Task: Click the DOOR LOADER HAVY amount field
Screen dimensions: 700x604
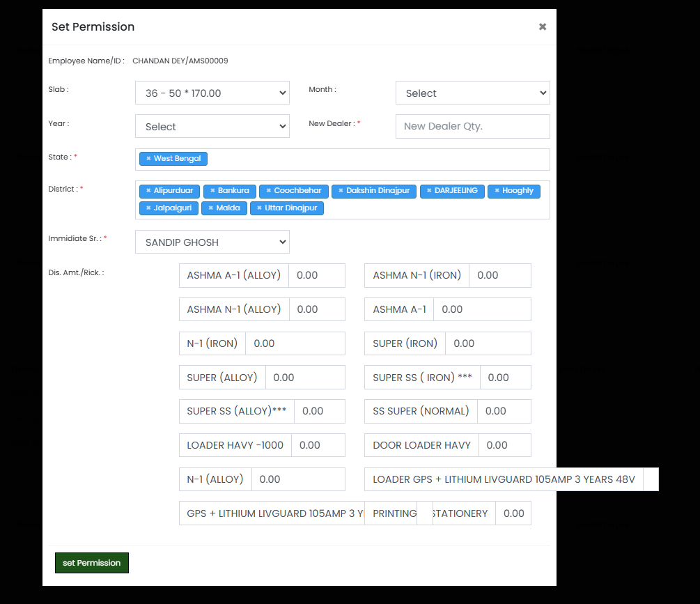Action: point(504,445)
